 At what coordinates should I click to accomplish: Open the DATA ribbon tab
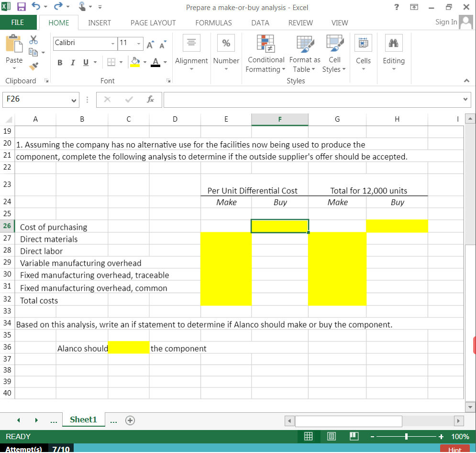260,23
